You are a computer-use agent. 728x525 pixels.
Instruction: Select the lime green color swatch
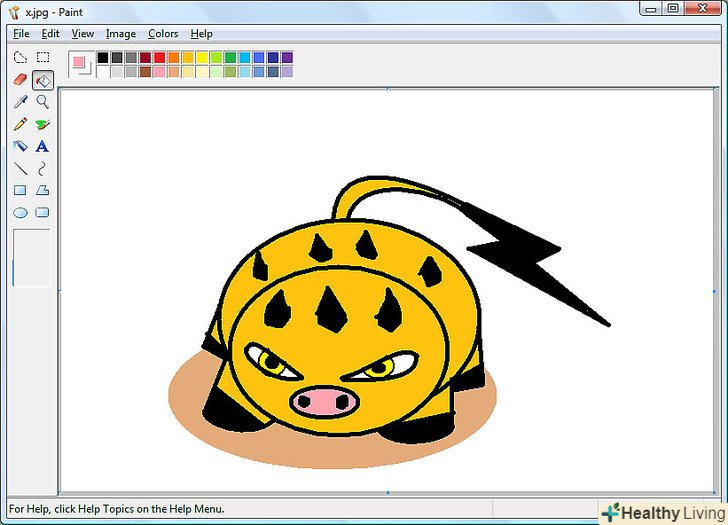click(x=216, y=58)
